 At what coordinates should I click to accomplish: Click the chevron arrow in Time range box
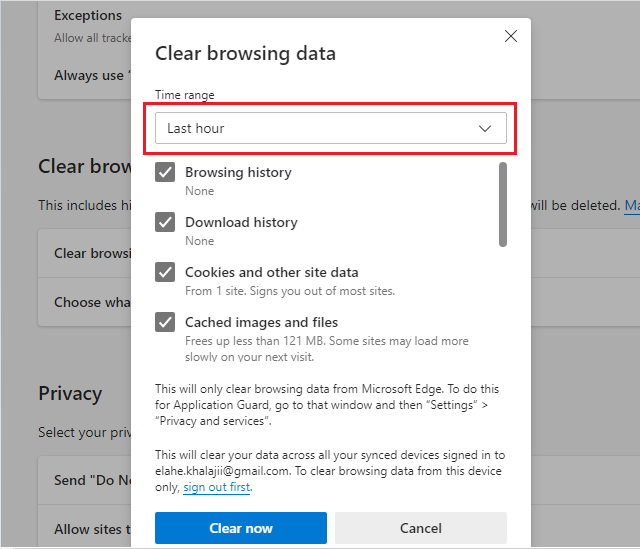(x=485, y=128)
